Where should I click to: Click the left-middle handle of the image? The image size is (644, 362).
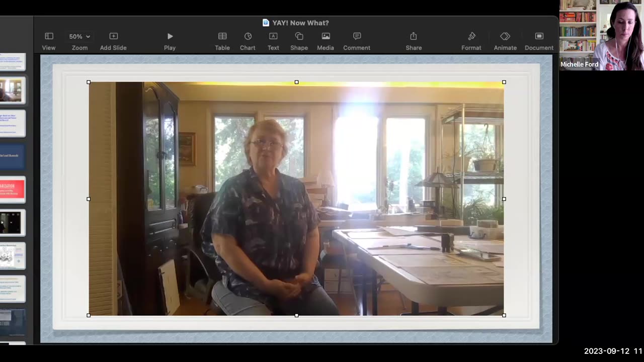coord(89,199)
